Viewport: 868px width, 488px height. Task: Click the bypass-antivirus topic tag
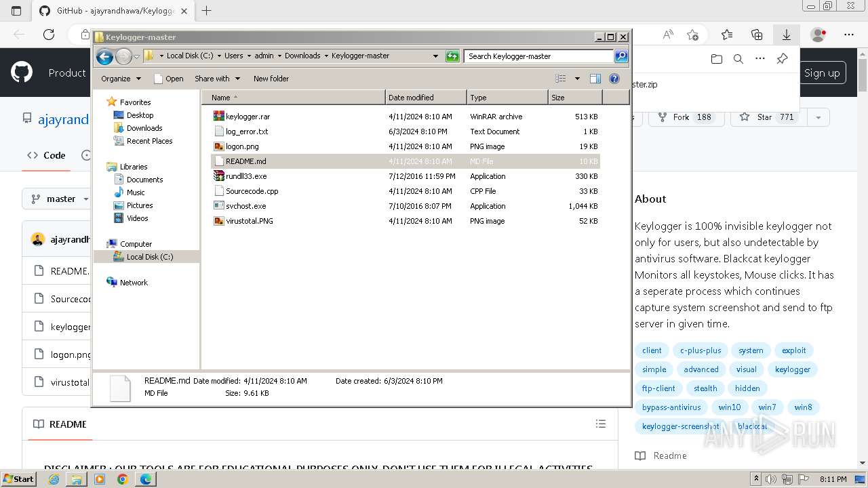pos(671,407)
